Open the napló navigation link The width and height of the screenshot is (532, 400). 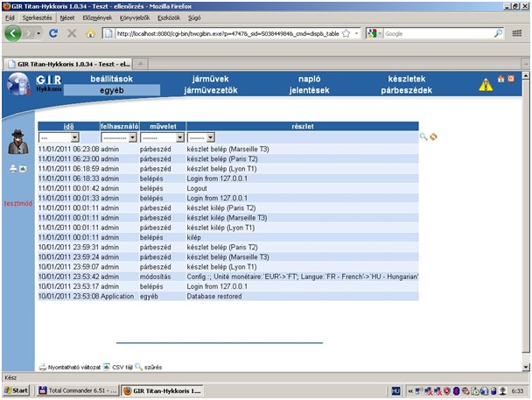(309, 79)
